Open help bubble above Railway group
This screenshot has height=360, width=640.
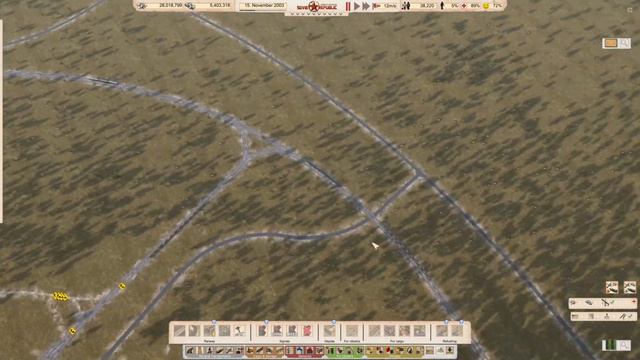214,322
